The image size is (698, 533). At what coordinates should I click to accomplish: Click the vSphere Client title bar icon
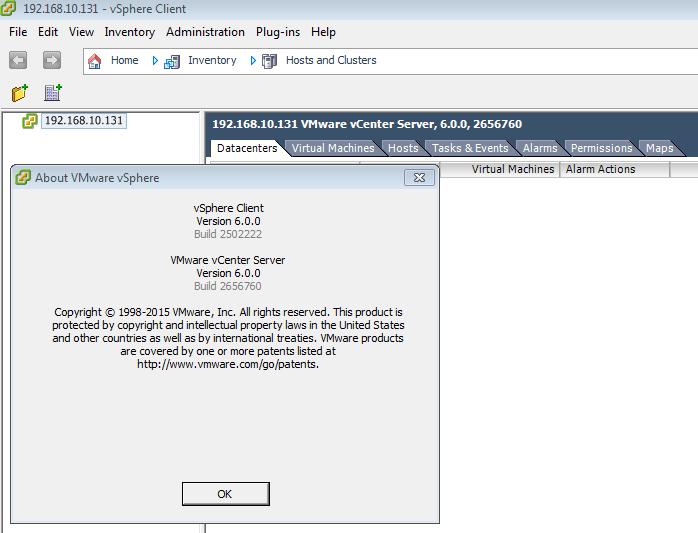[8, 8]
